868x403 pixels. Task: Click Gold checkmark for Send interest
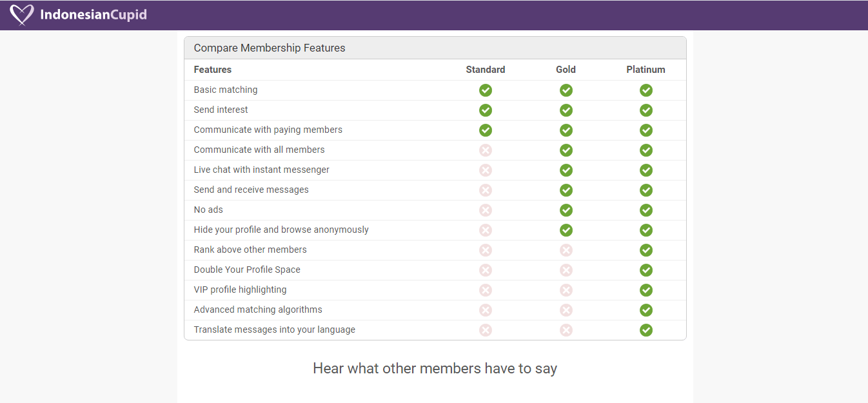click(566, 110)
